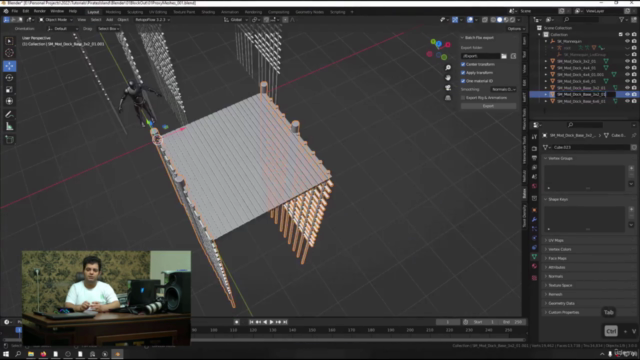Toggle camera view in viewport
Screen dimensions: 640x360
pyautogui.click(x=448, y=87)
